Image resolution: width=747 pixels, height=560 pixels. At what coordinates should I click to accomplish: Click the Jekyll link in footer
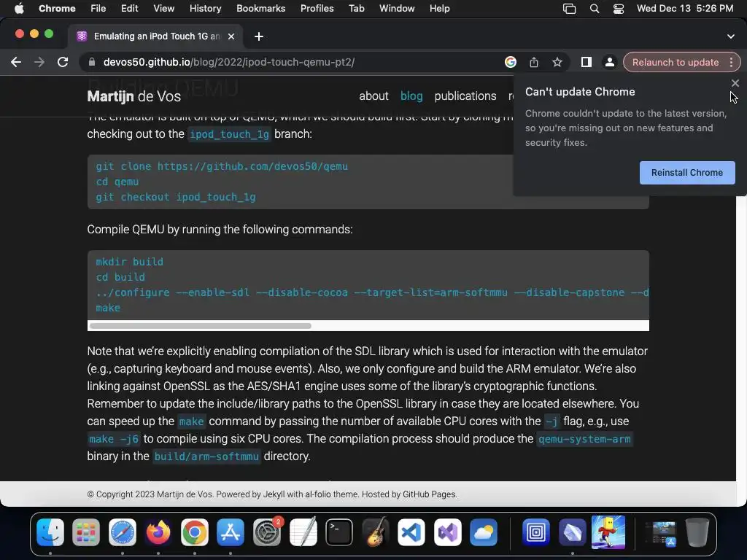[x=274, y=494]
